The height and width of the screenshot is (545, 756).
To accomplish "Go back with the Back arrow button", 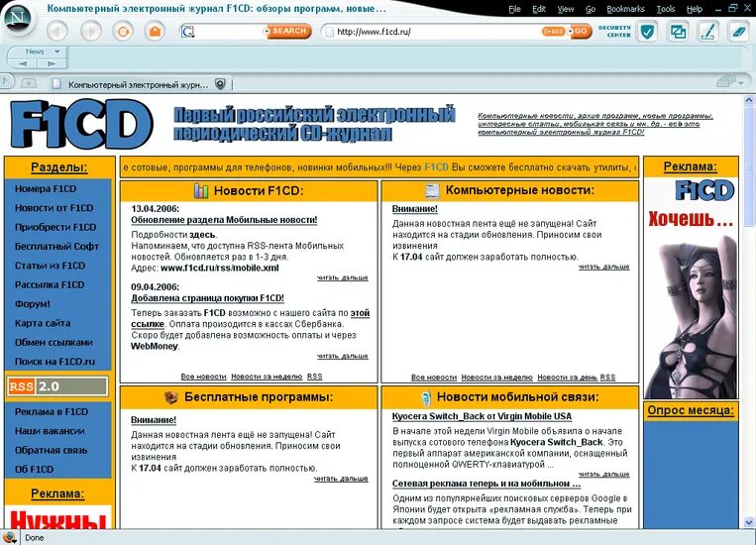I will coord(57,32).
